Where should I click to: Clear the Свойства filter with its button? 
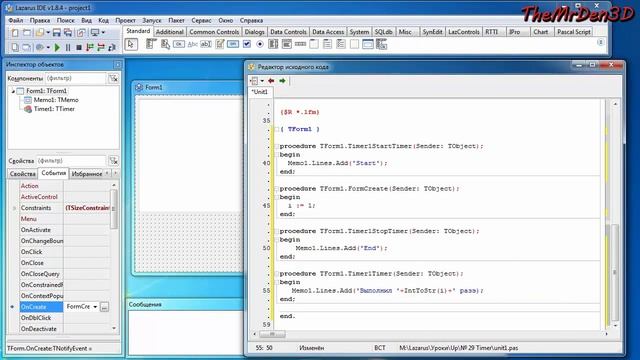pyautogui.click(x=113, y=161)
